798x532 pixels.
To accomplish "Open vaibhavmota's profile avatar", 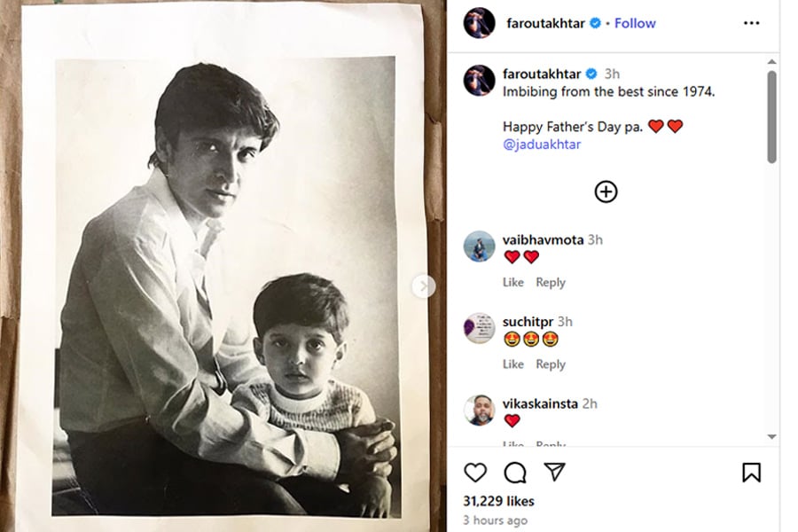I will (x=479, y=246).
